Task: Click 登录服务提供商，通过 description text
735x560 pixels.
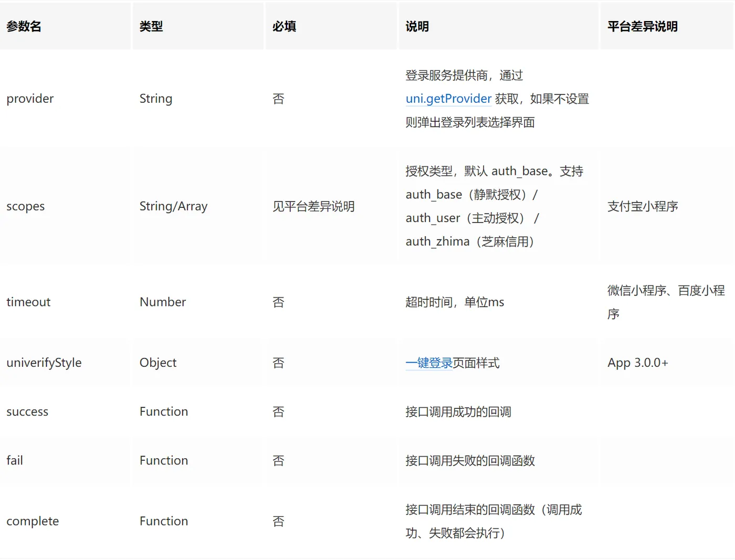Action: pos(464,75)
